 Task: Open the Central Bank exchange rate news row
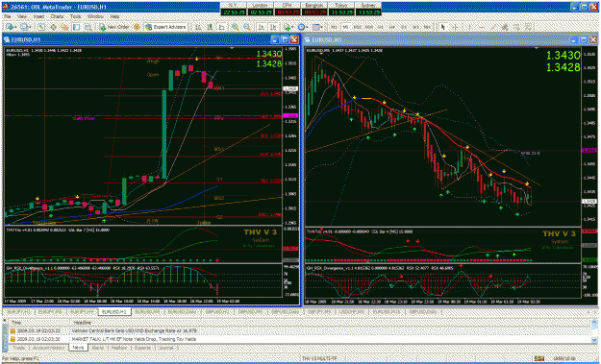301,330
